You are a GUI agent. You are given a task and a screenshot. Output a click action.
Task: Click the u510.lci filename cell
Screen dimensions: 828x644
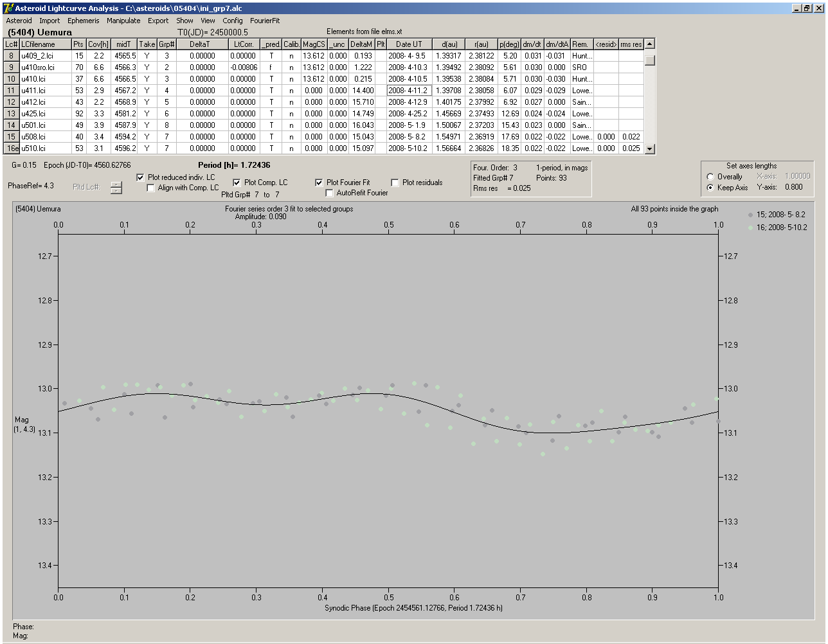pyautogui.click(x=45, y=148)
